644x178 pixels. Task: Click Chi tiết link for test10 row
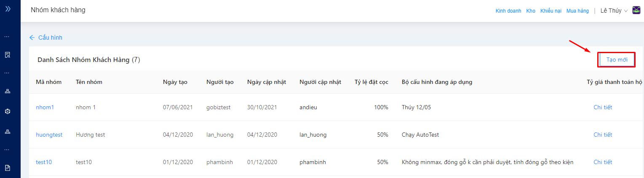603,162
